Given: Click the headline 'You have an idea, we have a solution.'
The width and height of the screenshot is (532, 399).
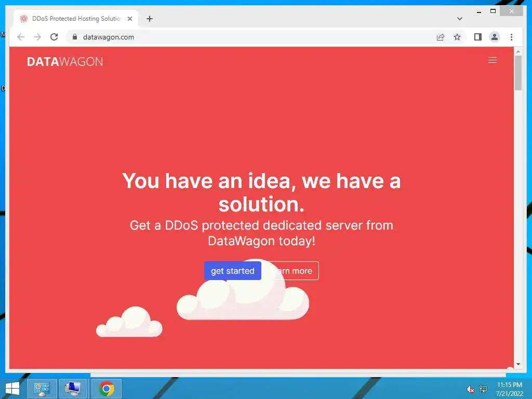Looking at the screenshot, I should click(261, 192).
